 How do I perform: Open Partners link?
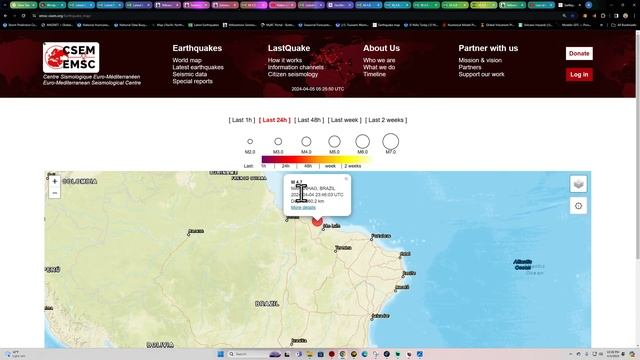click(x=470, y=67)
